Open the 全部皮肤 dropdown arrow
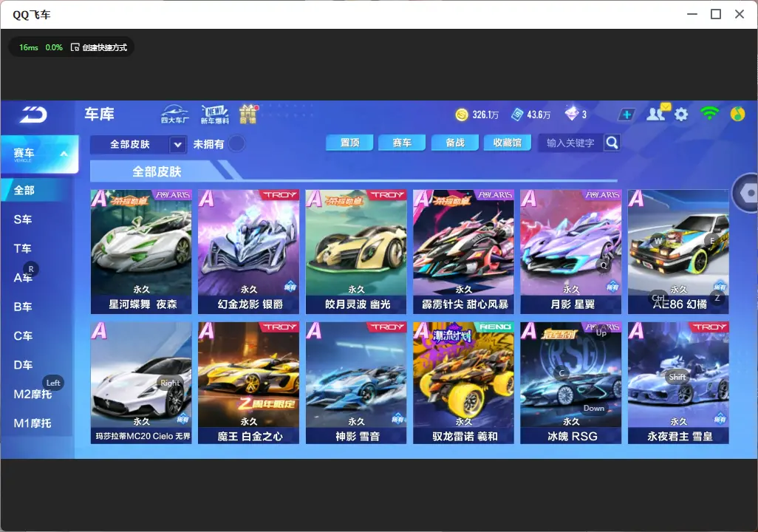The height and width of the screenshot is (532, 758). [177, 144]
